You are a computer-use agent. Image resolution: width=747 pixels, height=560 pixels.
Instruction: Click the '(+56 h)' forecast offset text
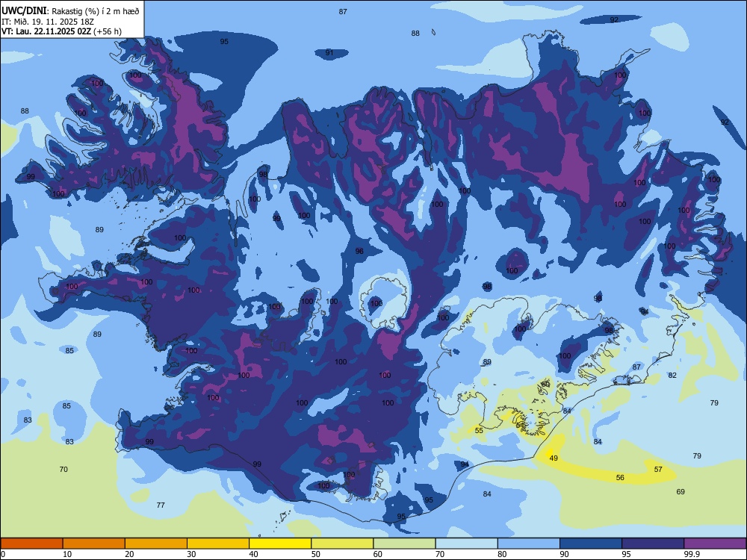(108, 31)
